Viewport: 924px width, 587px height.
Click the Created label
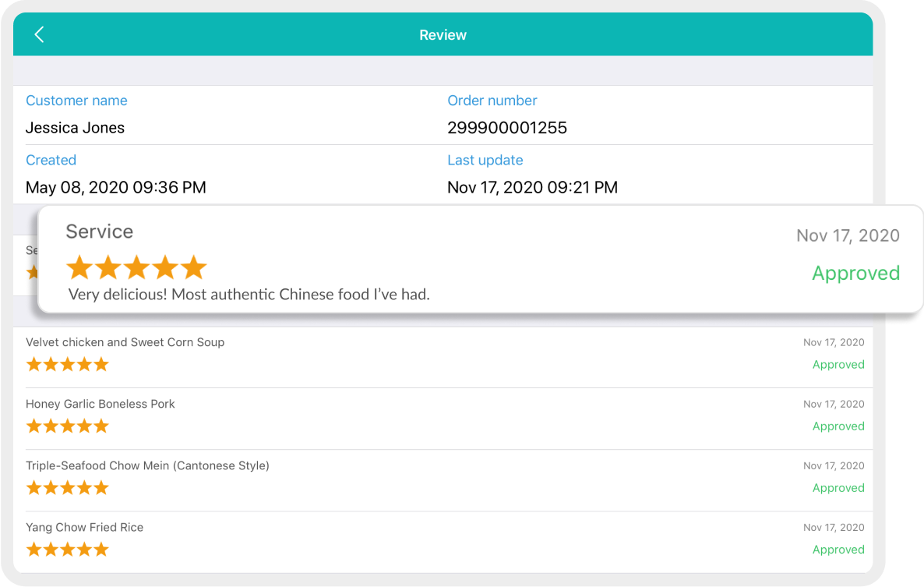51,161
